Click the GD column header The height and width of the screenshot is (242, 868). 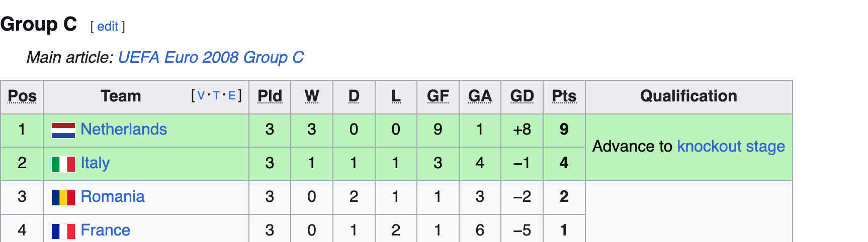(x=522, y=96)
